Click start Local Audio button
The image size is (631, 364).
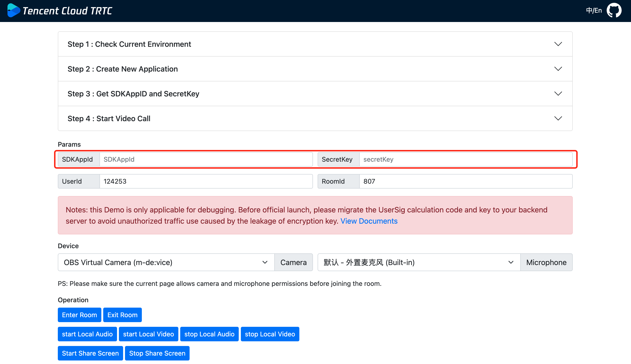point(87,334)
